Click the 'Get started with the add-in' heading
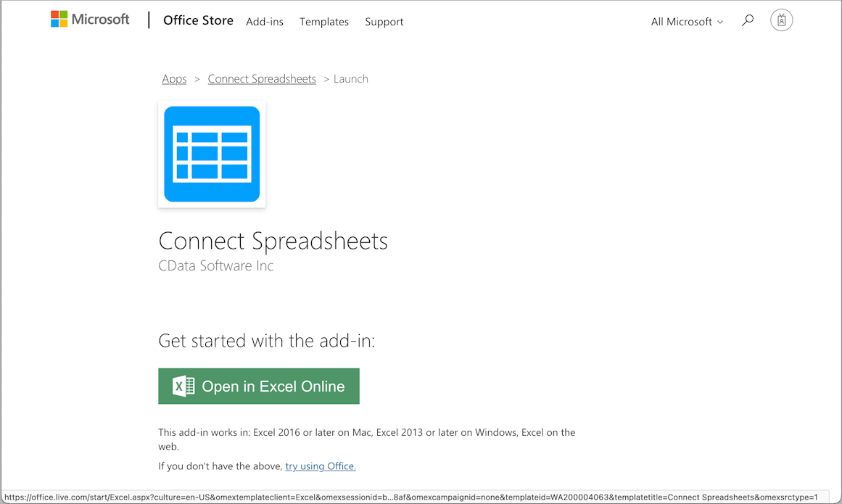 click(x=266, y=341)
